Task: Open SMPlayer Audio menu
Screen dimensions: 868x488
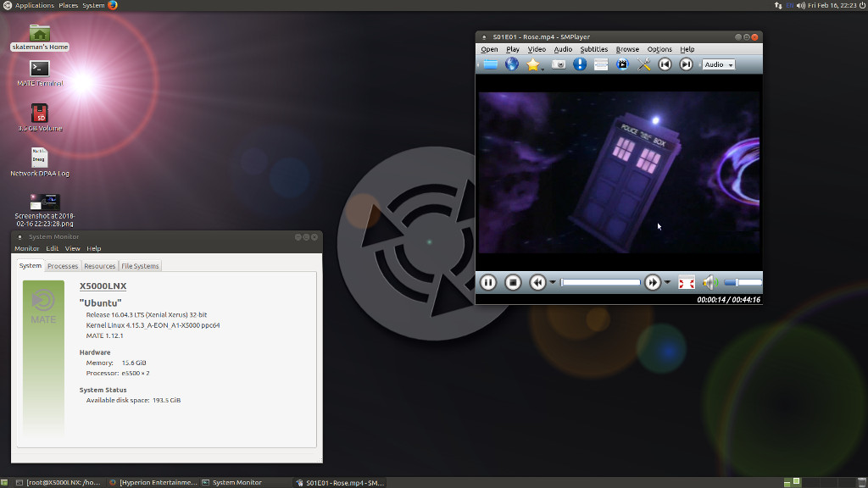Action: (x=563, y=49)
